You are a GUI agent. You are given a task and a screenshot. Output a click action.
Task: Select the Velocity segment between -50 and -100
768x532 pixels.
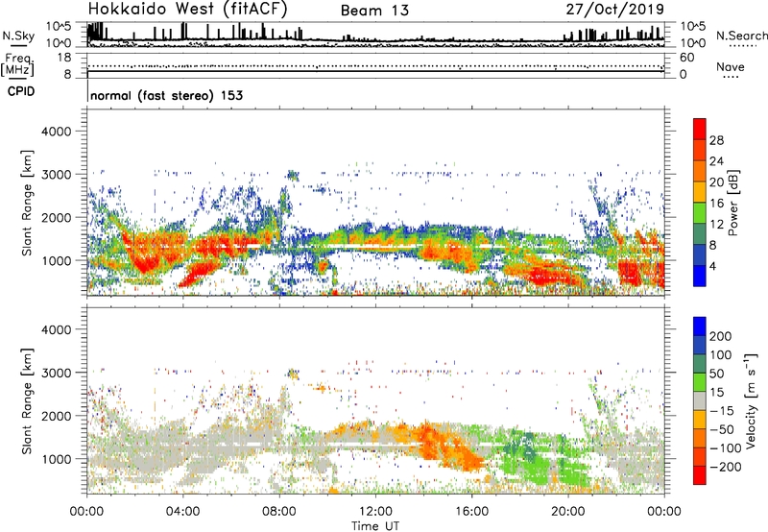coord(700,438)
